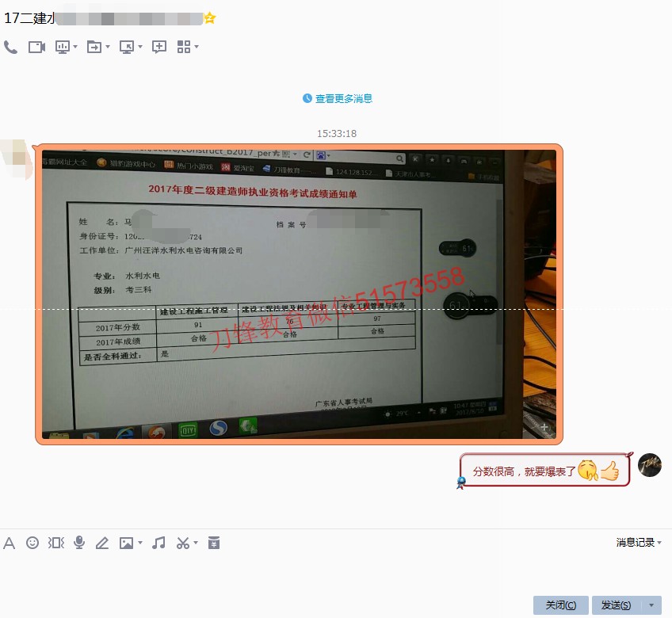The image size is (672, 618).
Task: Open the received exam score photo
Action: coord(299,295)
